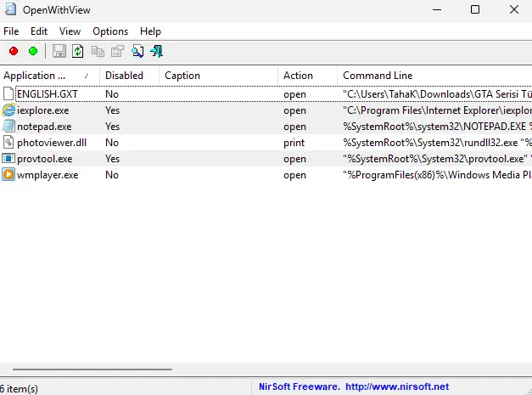
Task: Click the Find magnifier toolbar icon
Action: click(137, 51)
